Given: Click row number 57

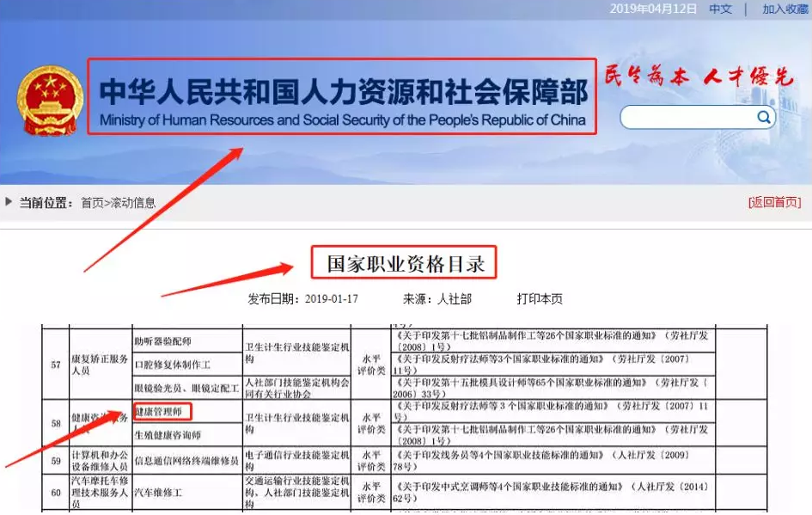Looking at the screenshot, I should pos(56,365).
